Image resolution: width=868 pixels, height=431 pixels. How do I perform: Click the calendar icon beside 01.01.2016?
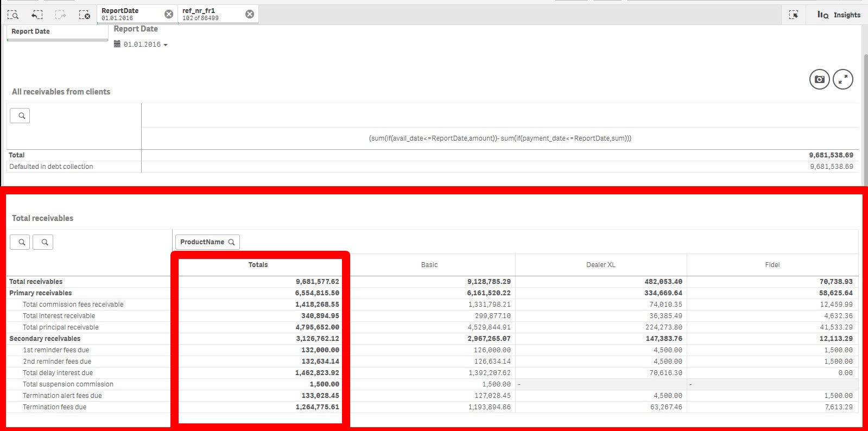pos(117,44)
